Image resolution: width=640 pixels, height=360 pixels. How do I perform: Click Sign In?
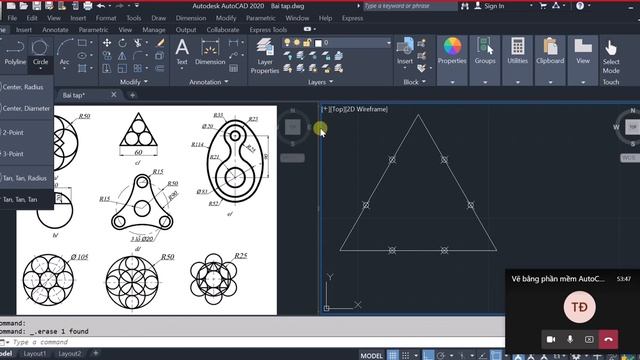[489, 6]
